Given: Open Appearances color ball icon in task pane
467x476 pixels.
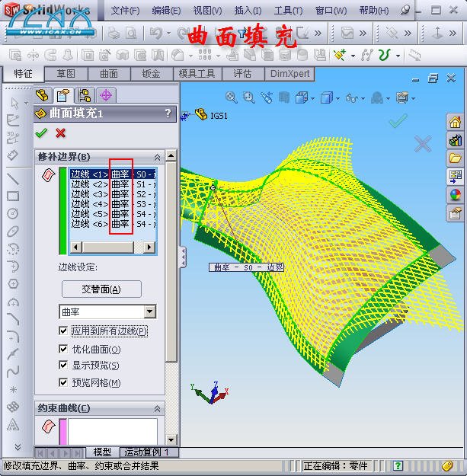Looking at the screenshot, I should (x=455, y=195).
